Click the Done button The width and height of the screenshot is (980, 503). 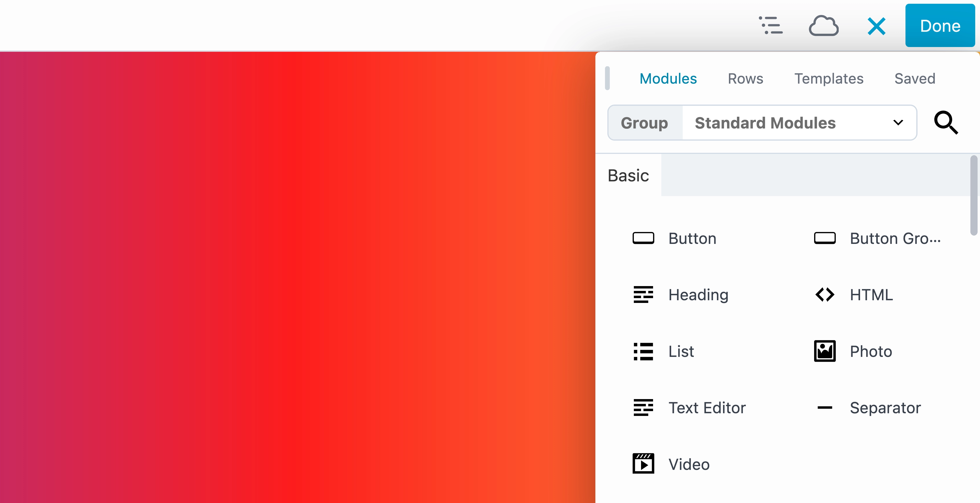pos(940,25)
